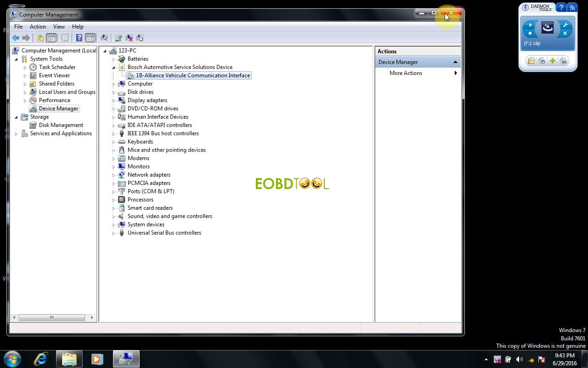Click the central mount icon in DAEMON Tools
The height and width of the screenshot is (368, 588).
click(548, 28)
